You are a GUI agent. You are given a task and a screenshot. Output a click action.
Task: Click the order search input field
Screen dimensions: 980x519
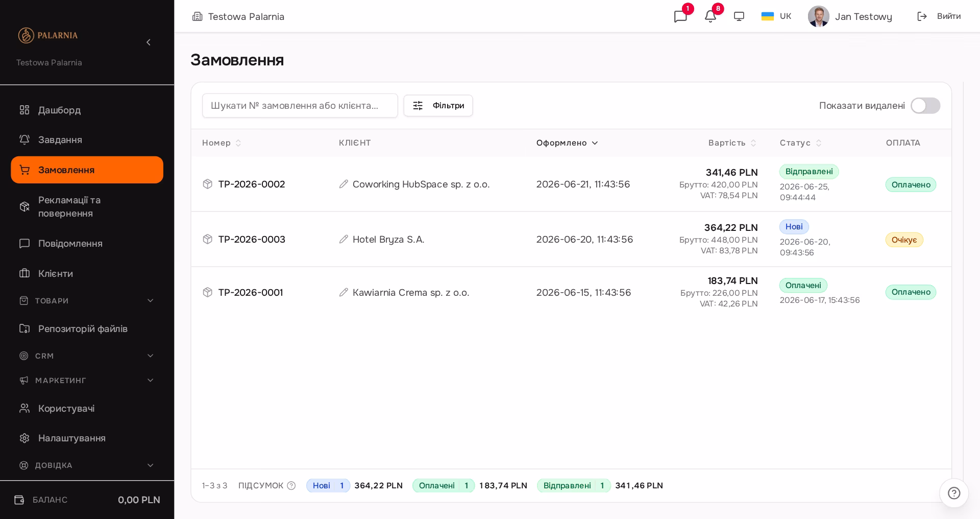coord(300,106)
